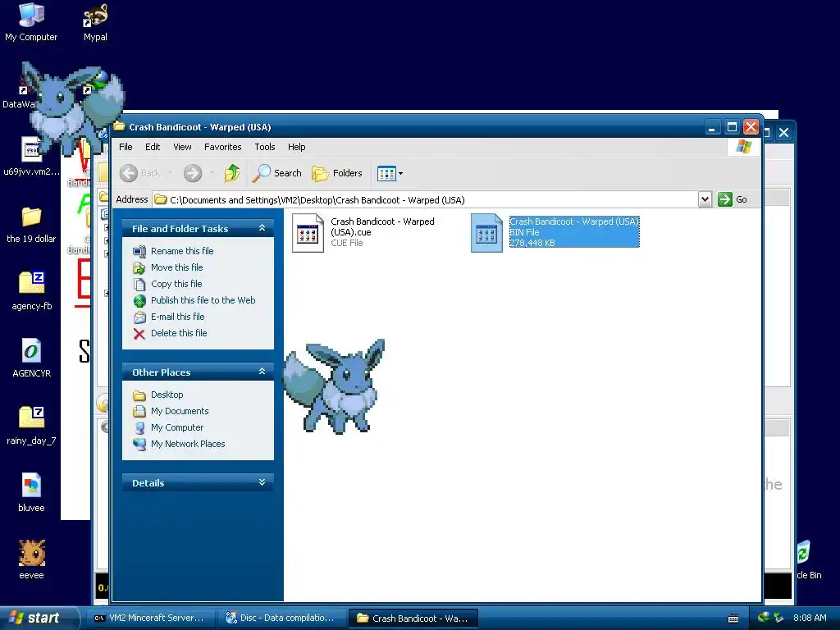Click into the Address bar path field

426,200
